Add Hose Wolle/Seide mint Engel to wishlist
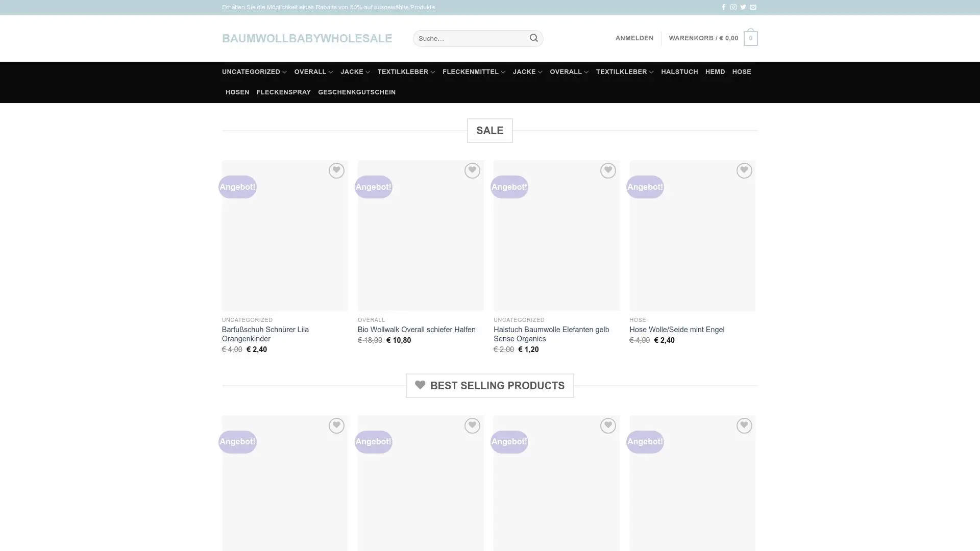Image resolution: width=980 pixels, height=551 pixels. [x=744, y=170]
